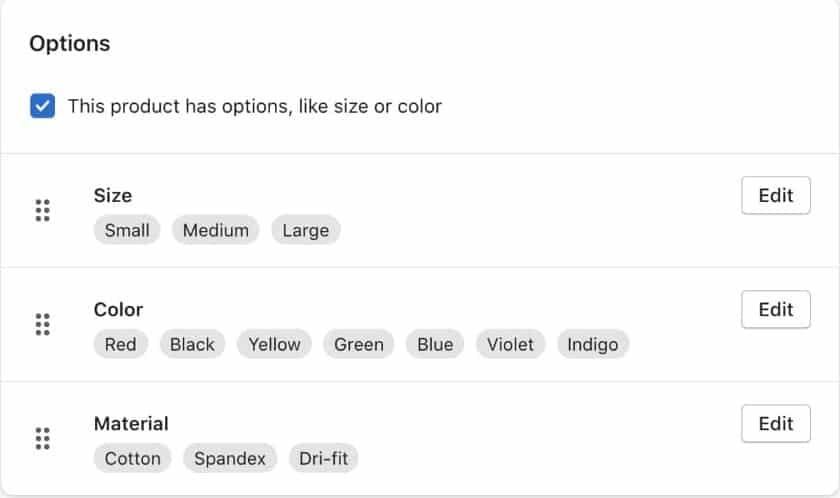The height and width of the screenshot is (498, 840).
Task: Click the drag handle beside Color option
Action: [x=42, y=324]
